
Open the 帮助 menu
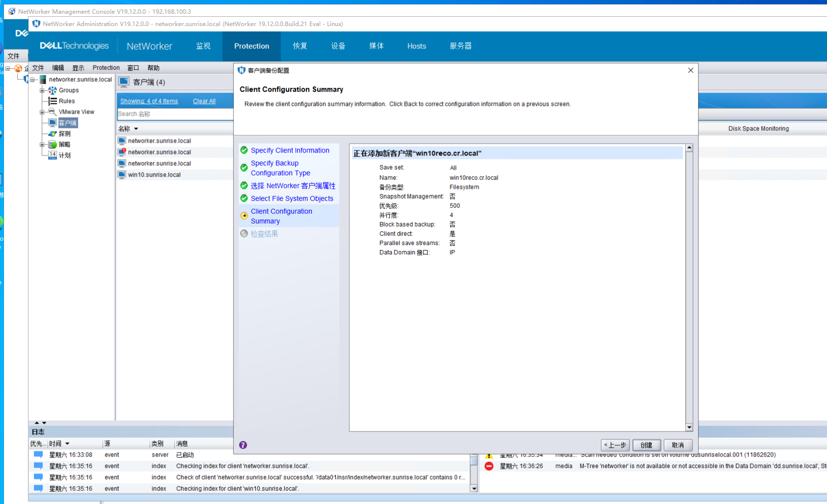(153, 68)
